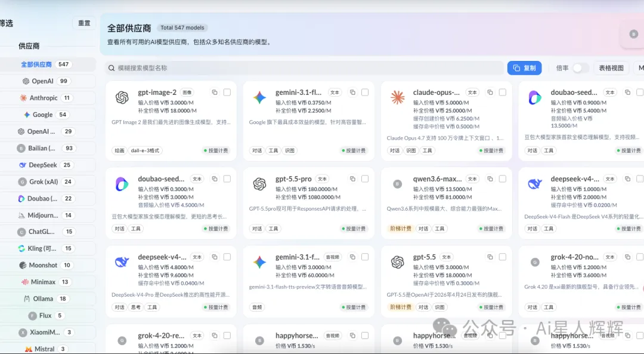Click the 思考 tag on deepseek-v4 pro card

(135, 307)
